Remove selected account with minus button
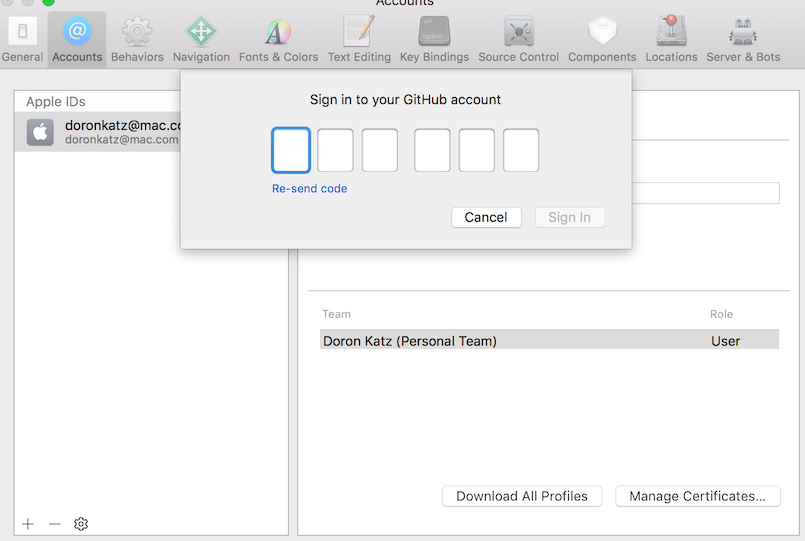Viewport: 805px width, 541px height. pyautogui.click(x=54, y=524)
